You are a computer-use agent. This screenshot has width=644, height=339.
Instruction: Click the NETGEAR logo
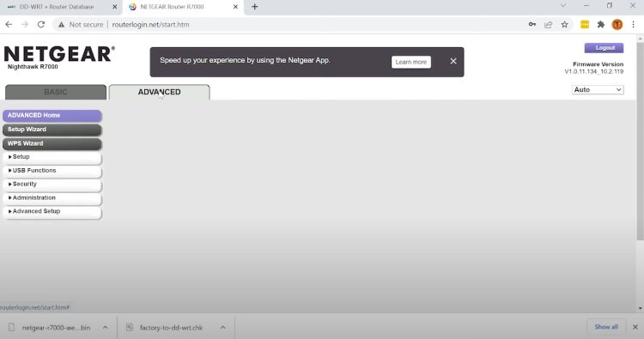(x=59, y=54)
